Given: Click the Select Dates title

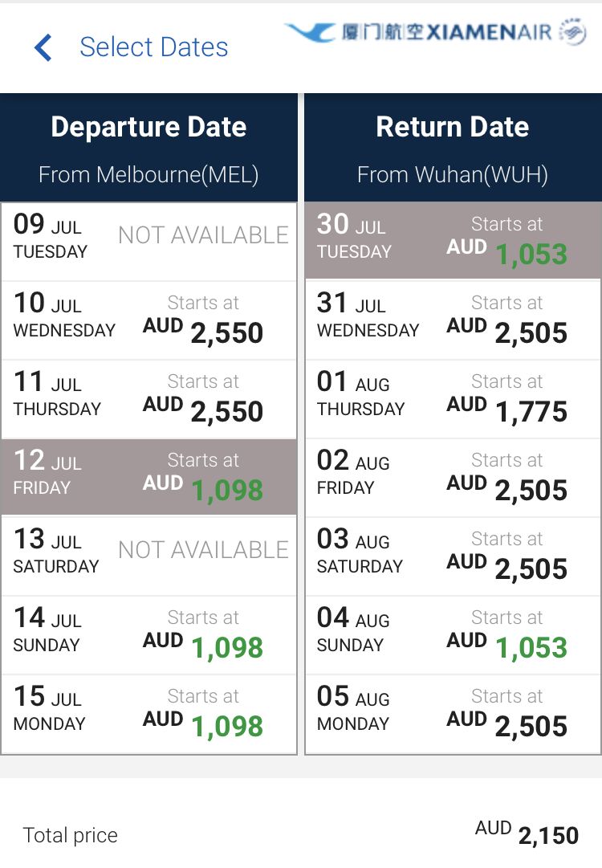Looking at the screenshot, I should (154, 47).
